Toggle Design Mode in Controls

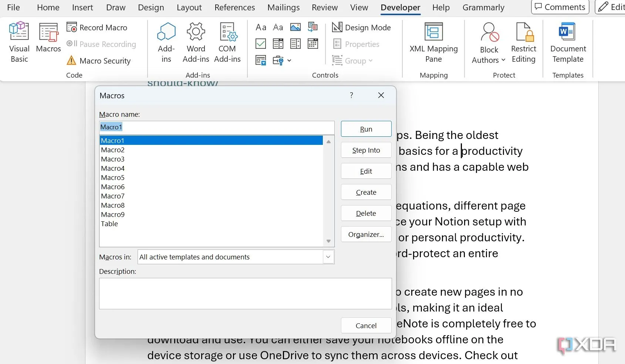[x=362, y=27]
